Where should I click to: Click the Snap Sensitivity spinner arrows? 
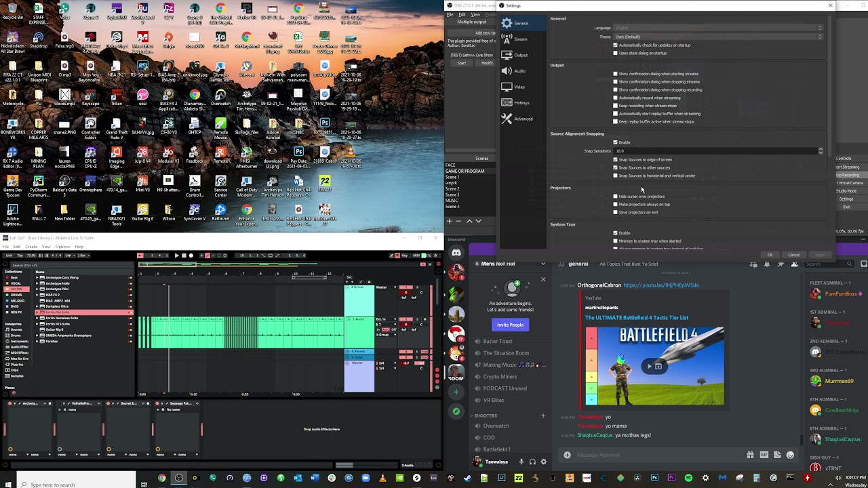[821, 150]
